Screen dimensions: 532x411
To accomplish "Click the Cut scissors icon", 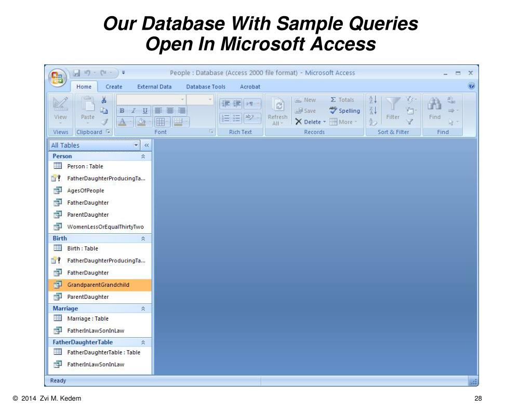I will [x=104, y=100].
